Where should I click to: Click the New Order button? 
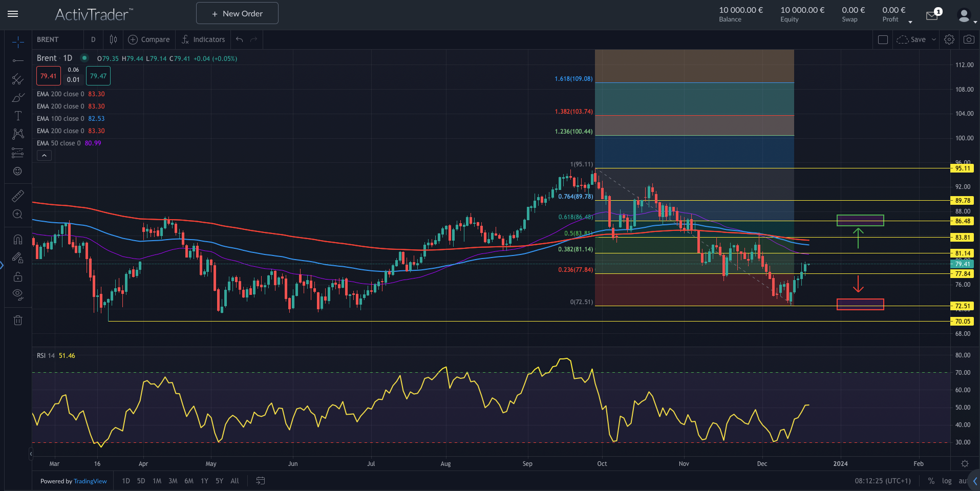[237, 13]
